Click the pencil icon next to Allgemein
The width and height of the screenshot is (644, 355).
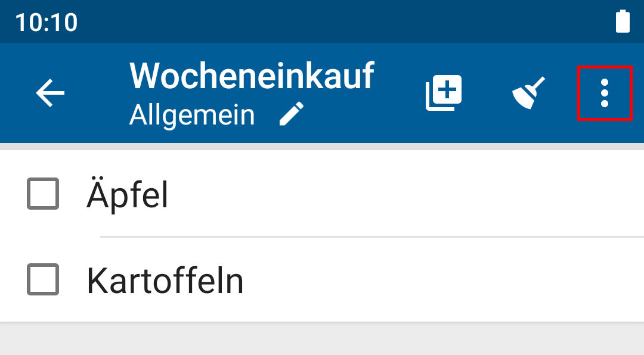coord(292,114)
